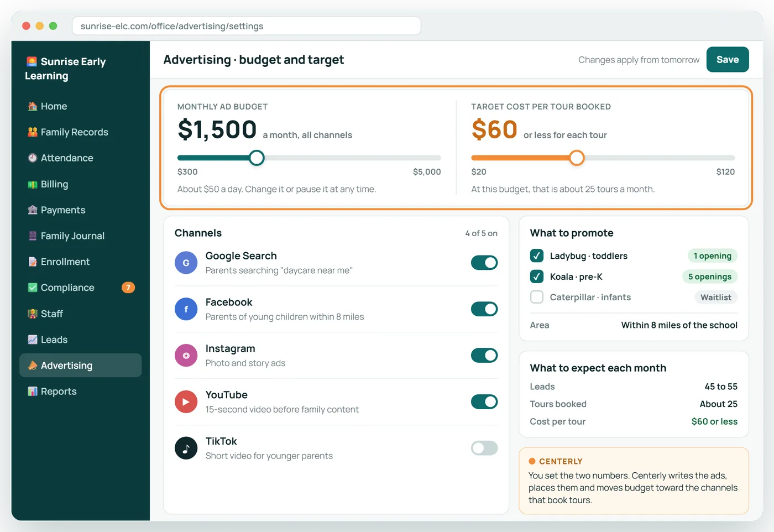The image size is (774, 532).
Task: Uncheck Ladybug toddlers checkbox
Action: pos(536,255)
